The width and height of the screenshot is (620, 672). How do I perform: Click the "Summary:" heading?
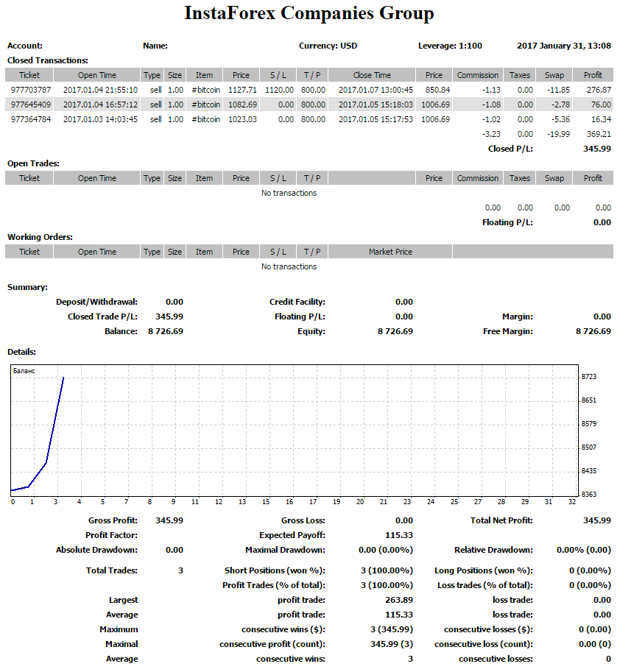coord(27,287)
